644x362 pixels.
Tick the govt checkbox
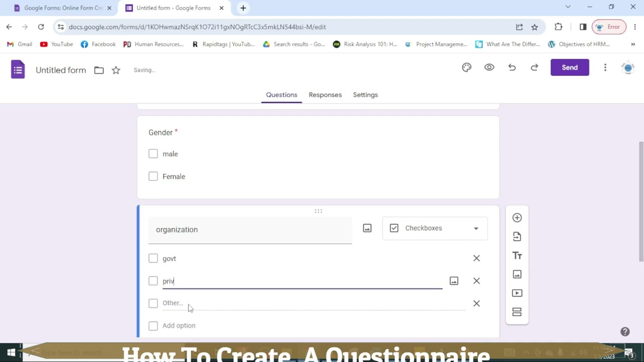point(153,258)
